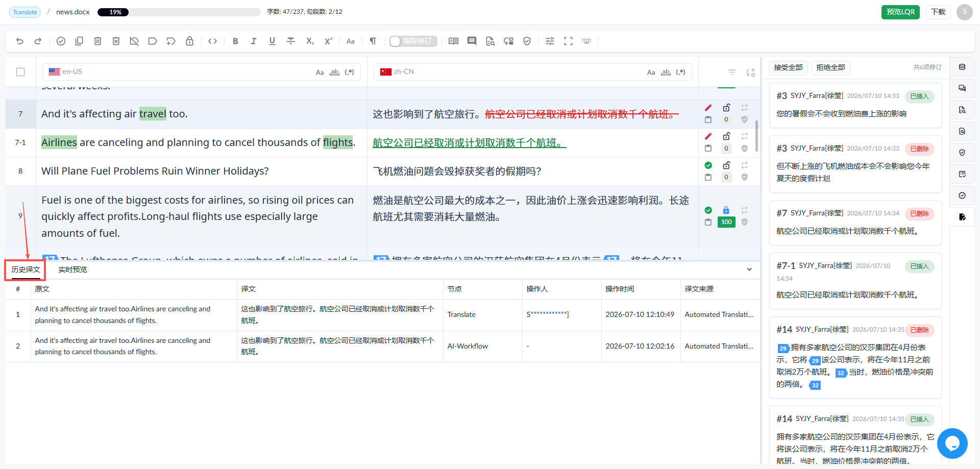
Task: Open editor settings sliders icon
Action: click(x=550, y=41)
